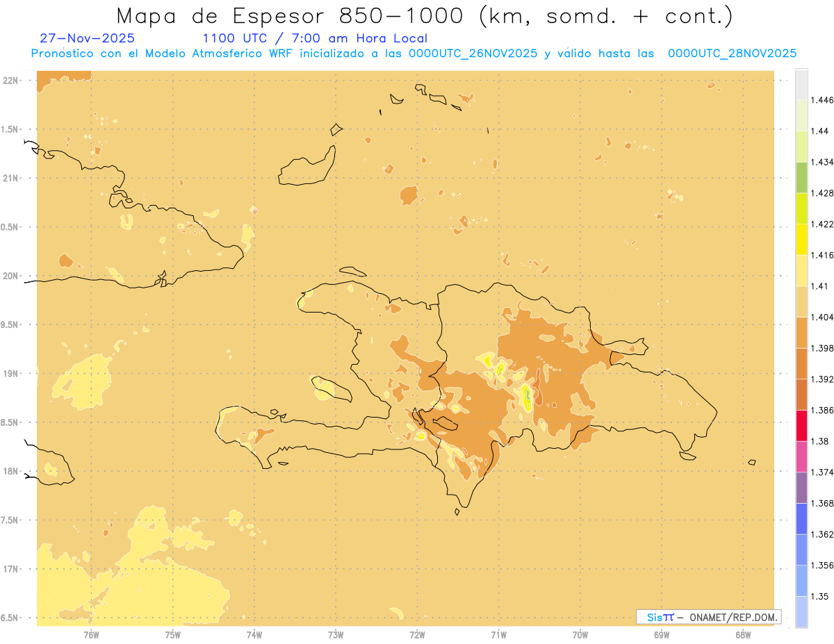The height and width of the screenshot is (644, 834).
Task: Click the colorbar value 1.398
Action: pyautogui.click(x=821, y=348)
